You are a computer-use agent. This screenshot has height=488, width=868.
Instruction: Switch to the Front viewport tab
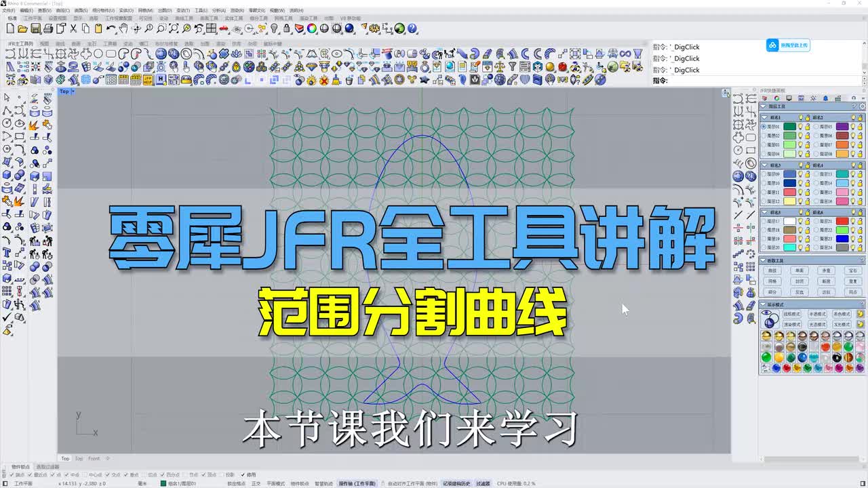(94, 458)
